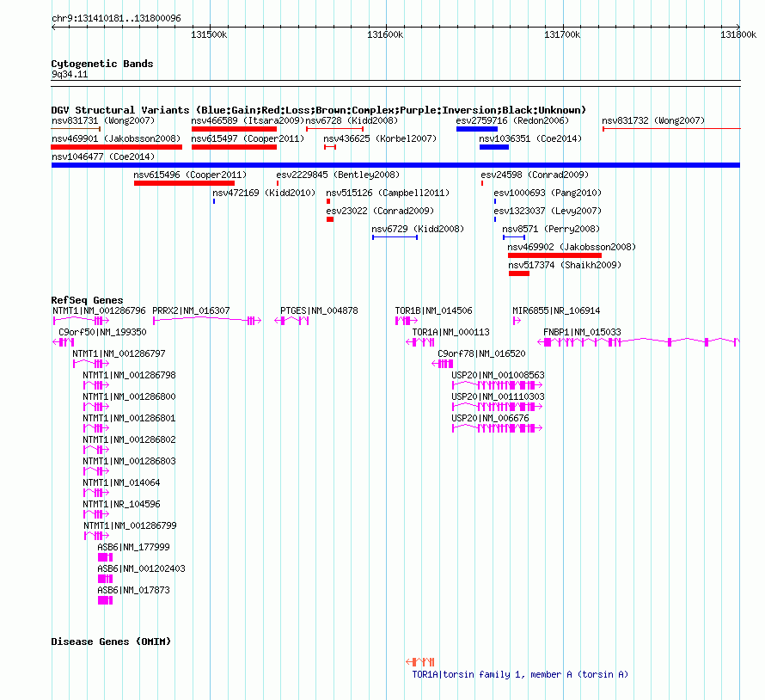
Task: Select the esv1000693 (Pang2010) variant label
Action: click(x=548, y=193)
